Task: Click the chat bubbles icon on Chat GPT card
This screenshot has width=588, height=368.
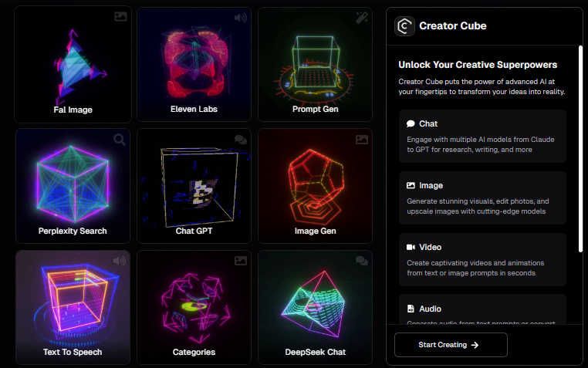Action: (241, 140)
